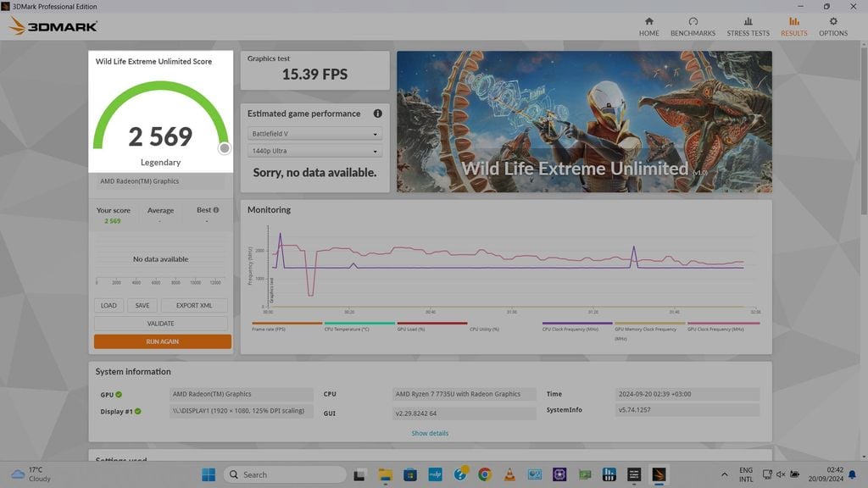This screenshot has width=868, height=488.
Task: Toggle GPU Load (%) legend
Action: (431, 326)
